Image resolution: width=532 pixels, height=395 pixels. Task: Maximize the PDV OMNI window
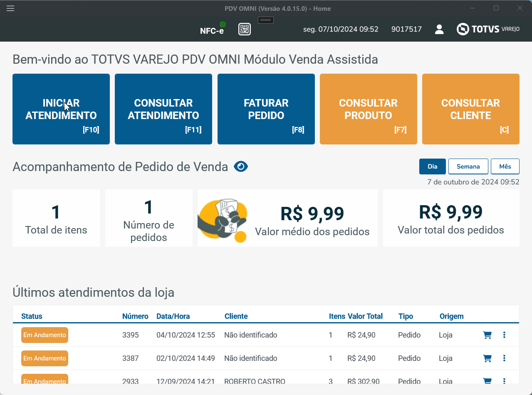click(496, 8)
